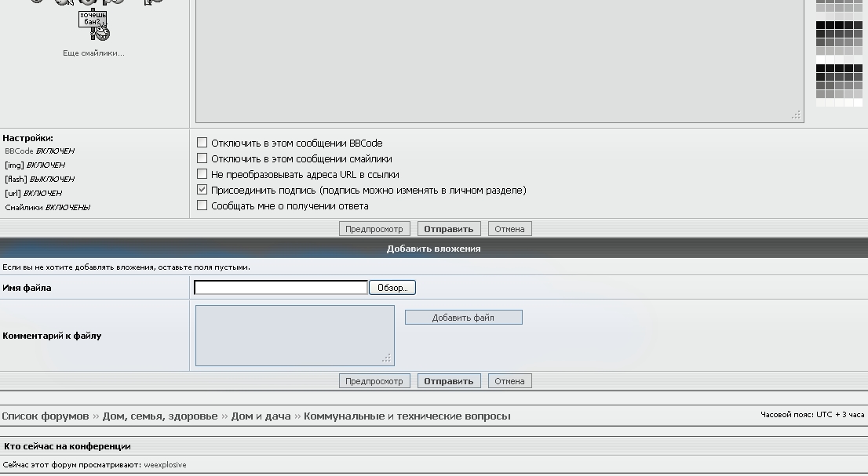Uncheck the "Присоединить подпись" option
868x476 pixels.
click(202, 190)
